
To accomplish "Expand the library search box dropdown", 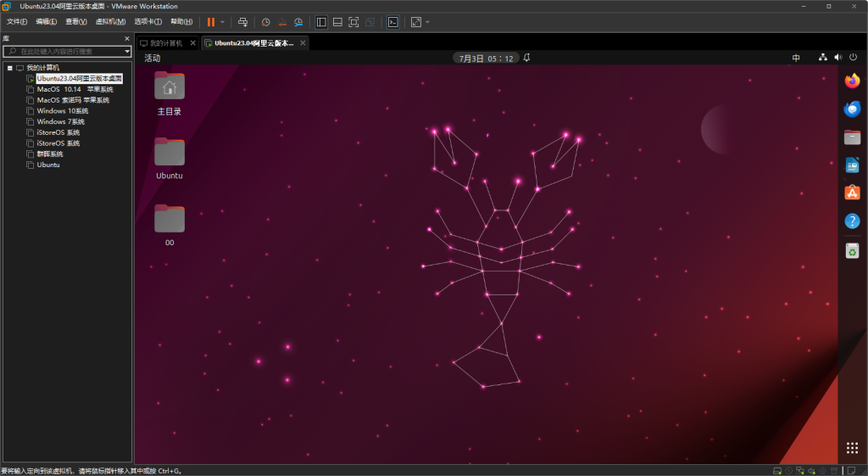I will [127, 52].
